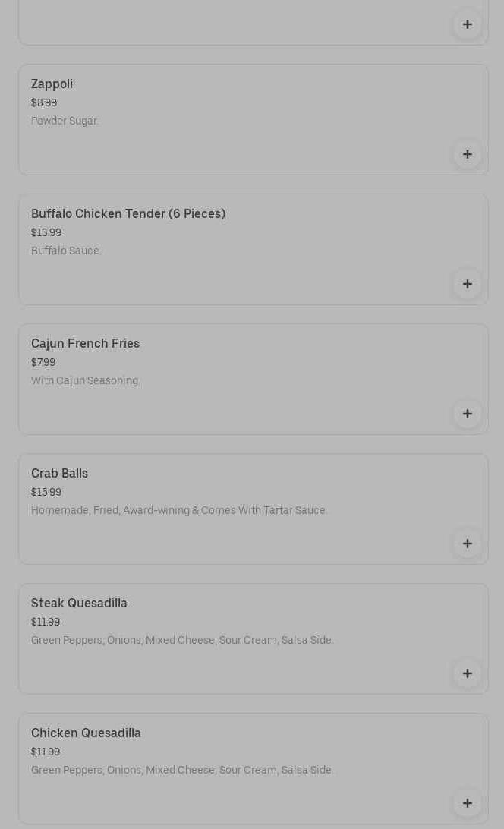
Task: Add Buffalo Chicken Tender to cart
Action: click(467, 284)
